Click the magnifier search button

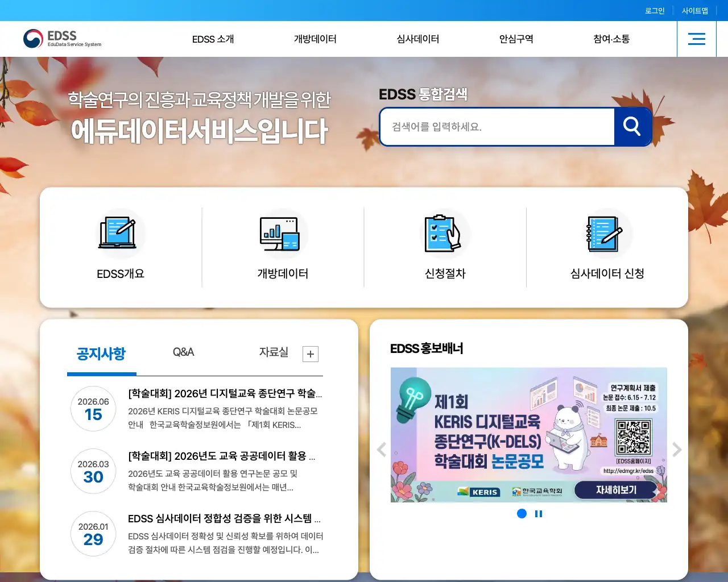coord(632,126)
